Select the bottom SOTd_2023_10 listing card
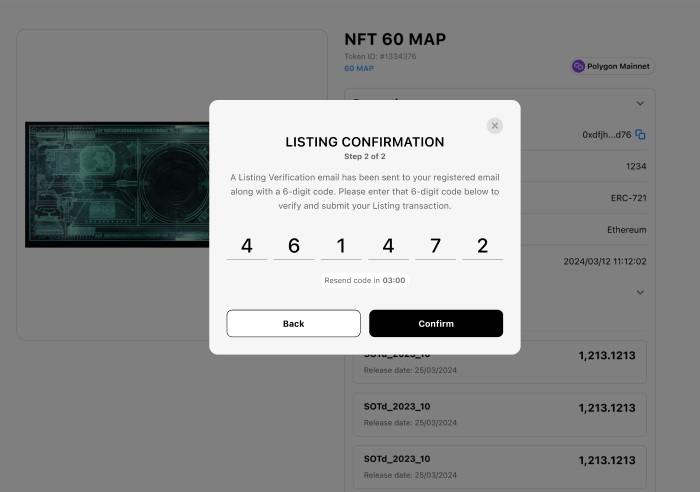The height and width of the screenshot is (492, 700). click(499, 466)
